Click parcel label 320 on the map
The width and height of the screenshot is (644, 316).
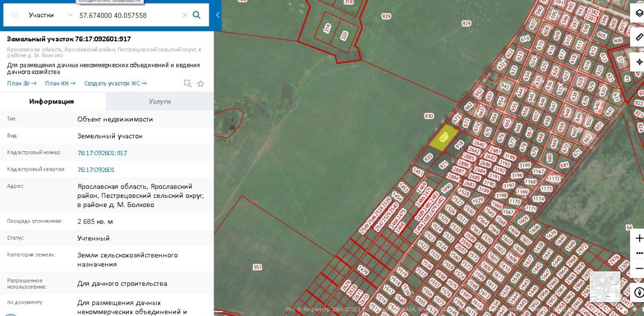tap(345, 35)
